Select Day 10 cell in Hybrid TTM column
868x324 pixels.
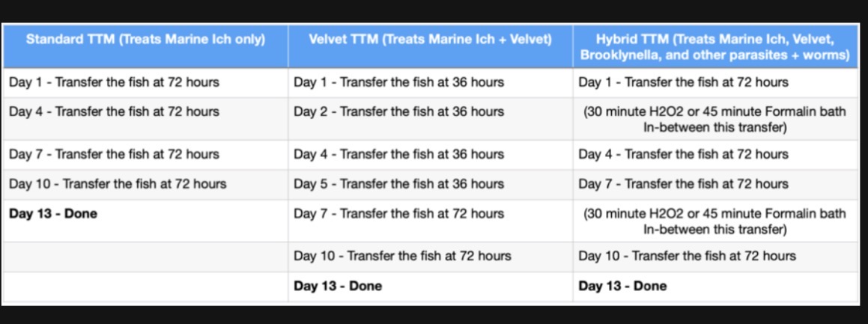coord(688,257)
